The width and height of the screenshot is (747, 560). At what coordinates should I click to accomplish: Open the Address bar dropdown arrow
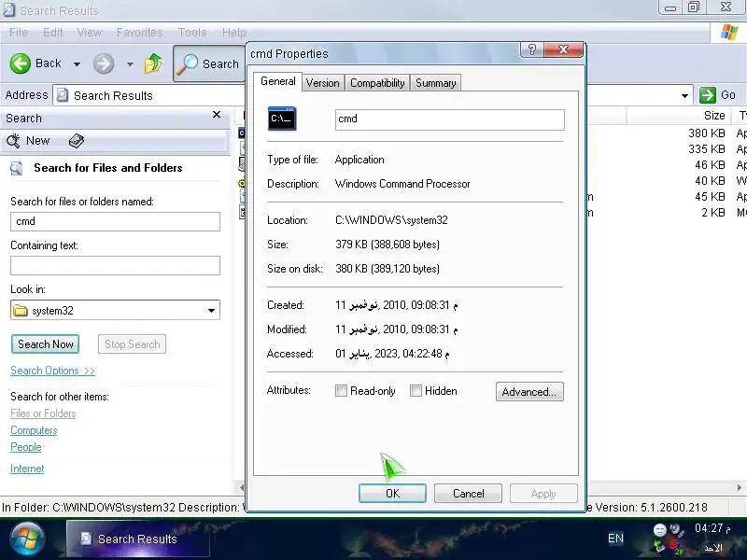(684, 96)
